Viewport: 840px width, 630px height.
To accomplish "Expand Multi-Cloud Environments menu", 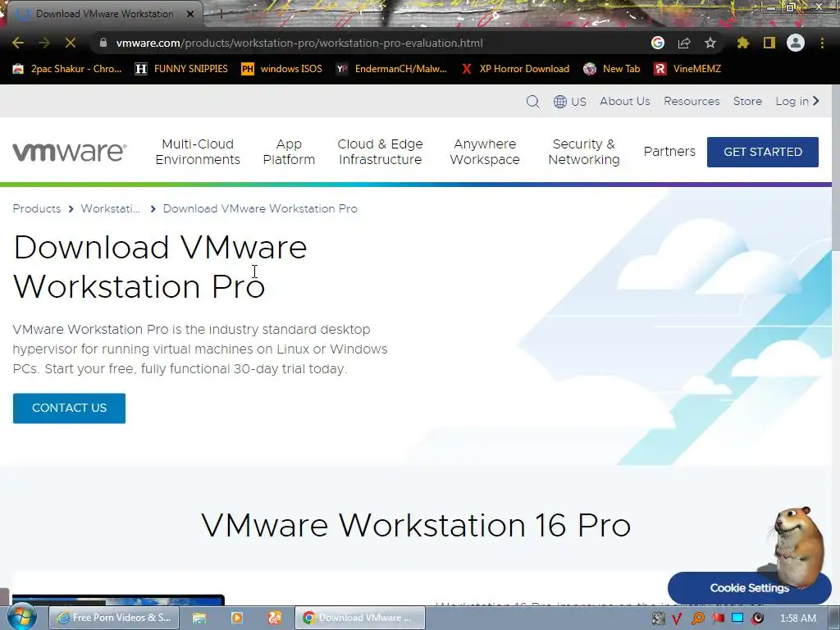I will point(198,152).
